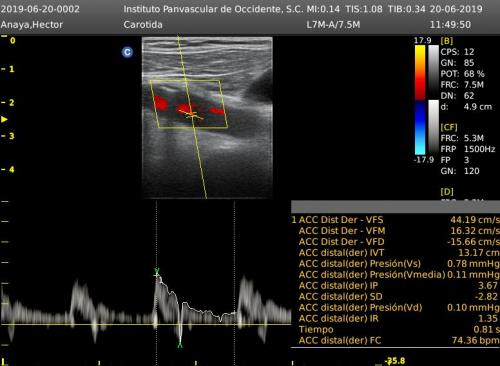
Task: Click the yellow color flow region box
Action: (x=189, y=104)
